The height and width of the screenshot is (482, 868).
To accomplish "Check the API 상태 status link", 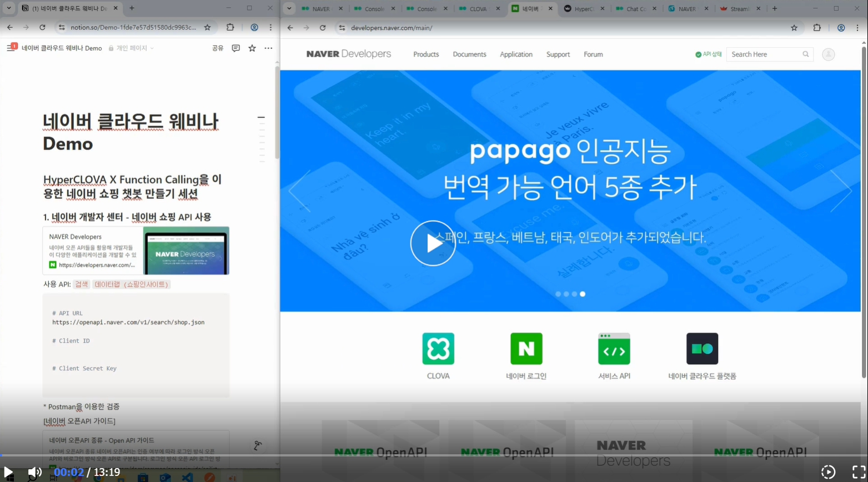I will (708, 54).
